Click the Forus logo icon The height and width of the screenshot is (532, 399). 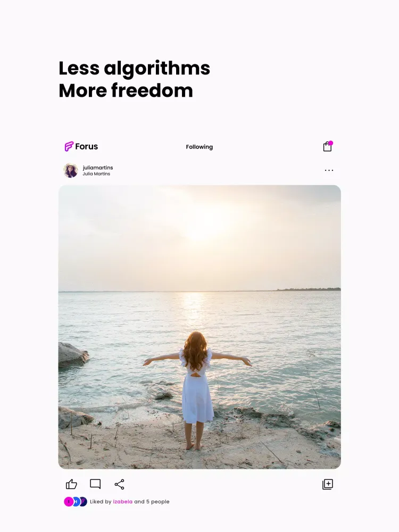tap(69, 146)
